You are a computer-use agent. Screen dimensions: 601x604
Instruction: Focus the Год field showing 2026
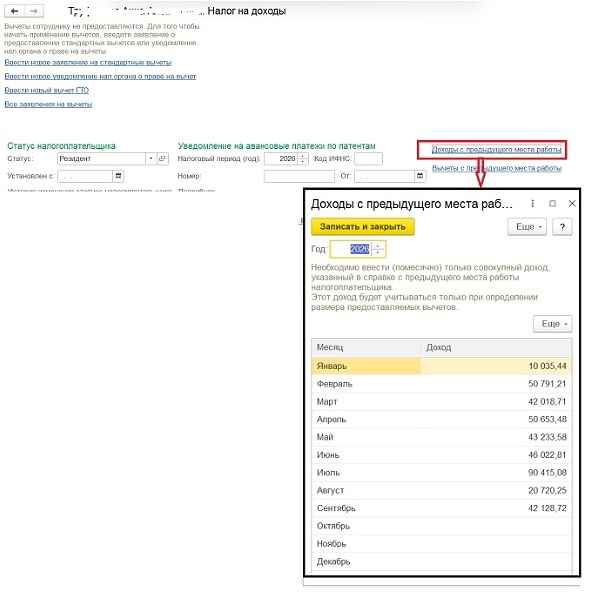[351, 249]
